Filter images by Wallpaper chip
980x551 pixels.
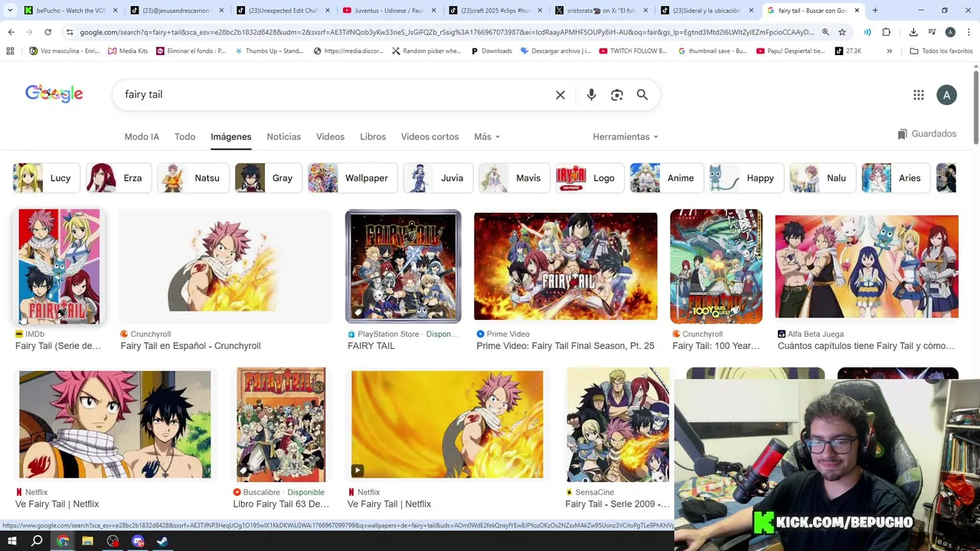[x=353, y=178]
